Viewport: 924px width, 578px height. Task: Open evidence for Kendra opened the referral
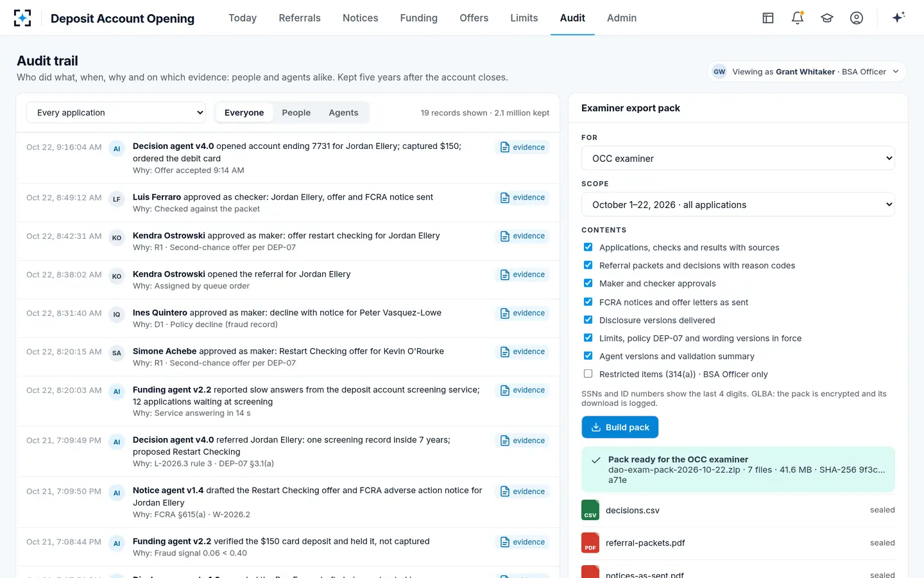[522, 275]
